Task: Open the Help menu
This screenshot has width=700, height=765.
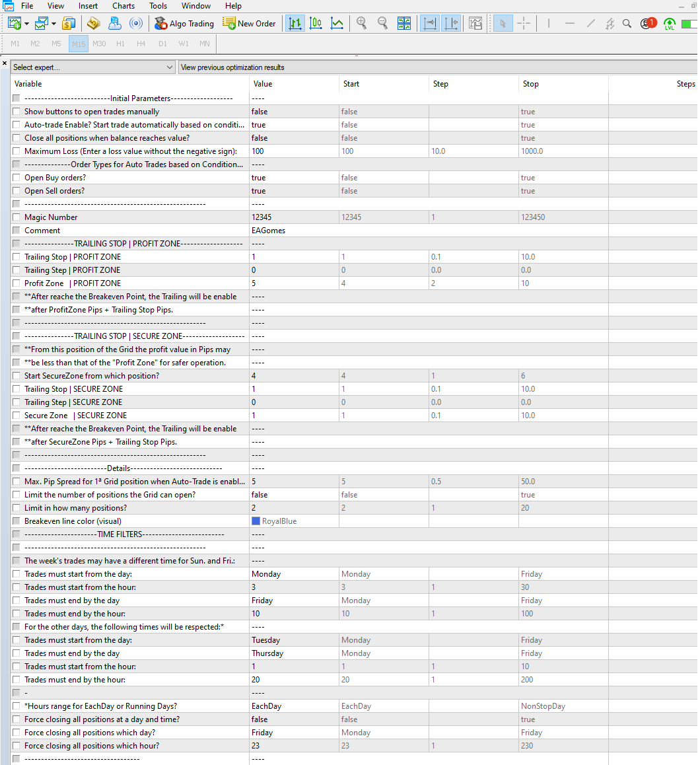Action: pyautogui.click(x=233, y=6)
